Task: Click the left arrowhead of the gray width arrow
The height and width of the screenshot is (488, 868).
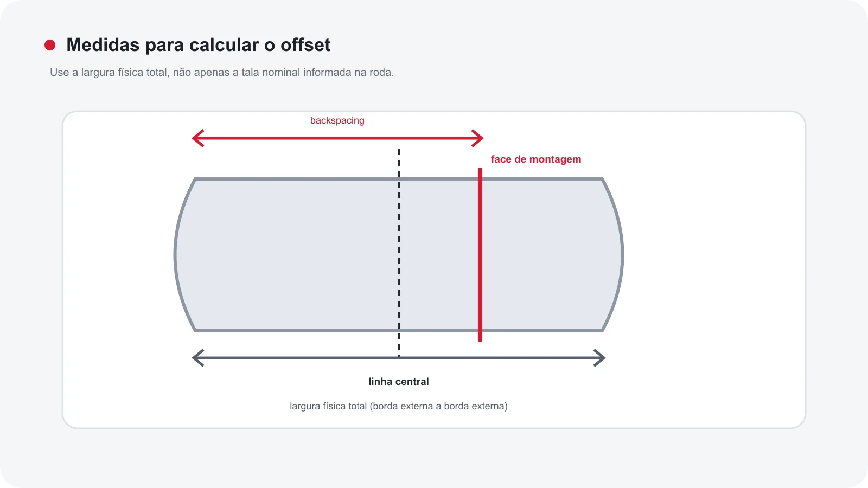Action: point(198,358)
